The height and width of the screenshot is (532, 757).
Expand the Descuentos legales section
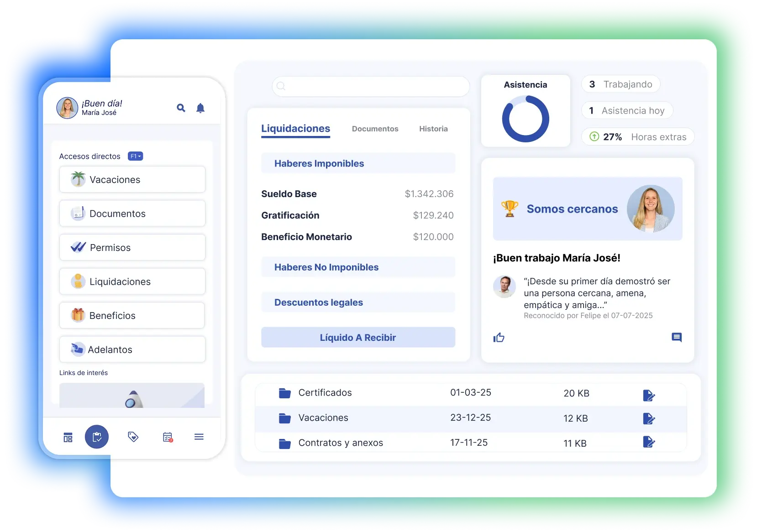(358, 302)
